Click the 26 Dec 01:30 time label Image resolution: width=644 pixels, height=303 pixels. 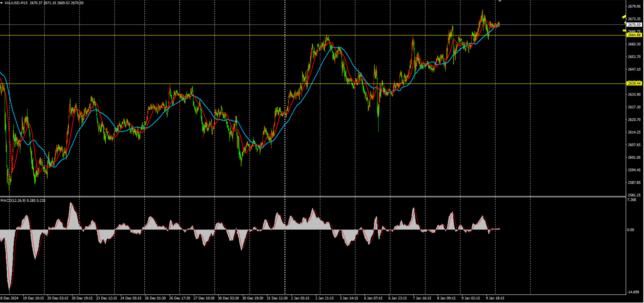tap(155, 298)
